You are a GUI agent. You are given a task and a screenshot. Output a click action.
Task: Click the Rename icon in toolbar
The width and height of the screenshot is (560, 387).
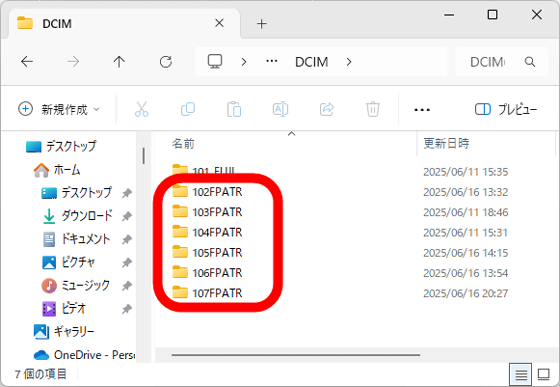pos(280,109)
